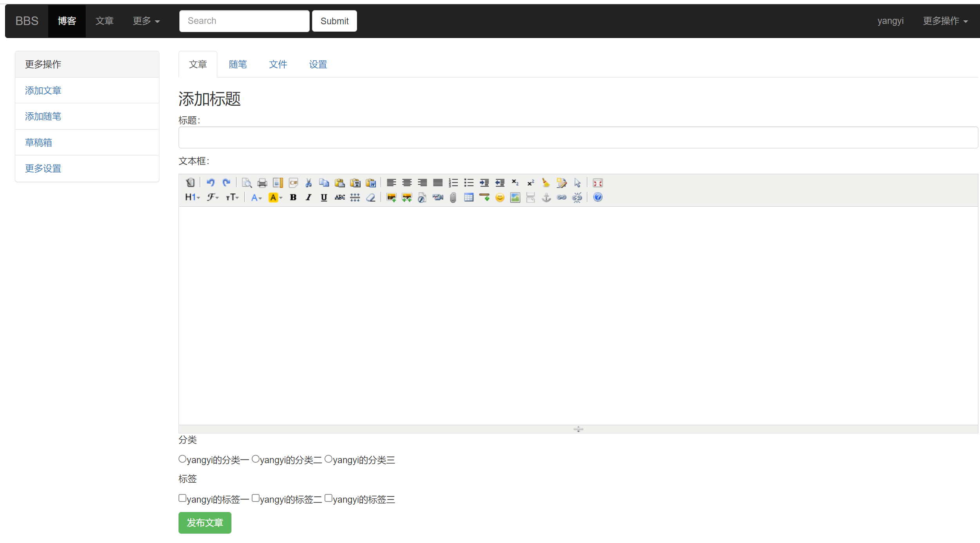Click the print icon in editor

tap(262, 183)
